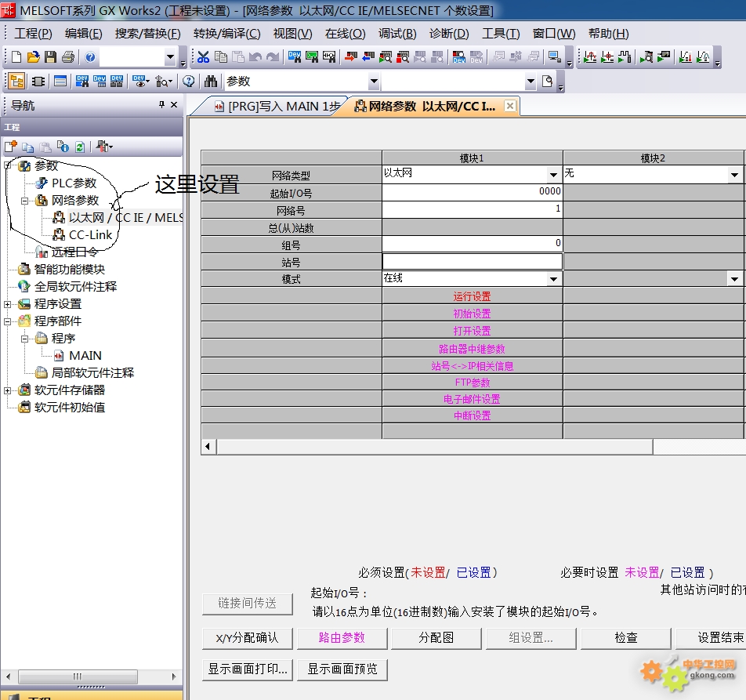Click the table's horizontal scrollbar left arrow
This screenshot has height=700, width=746.
click(208, 446)
